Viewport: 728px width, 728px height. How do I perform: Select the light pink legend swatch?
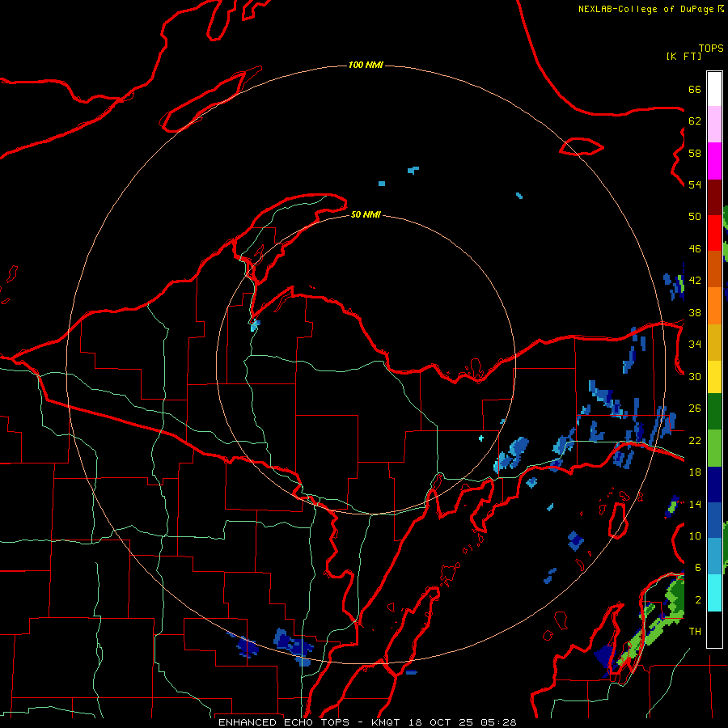(714, 124)
